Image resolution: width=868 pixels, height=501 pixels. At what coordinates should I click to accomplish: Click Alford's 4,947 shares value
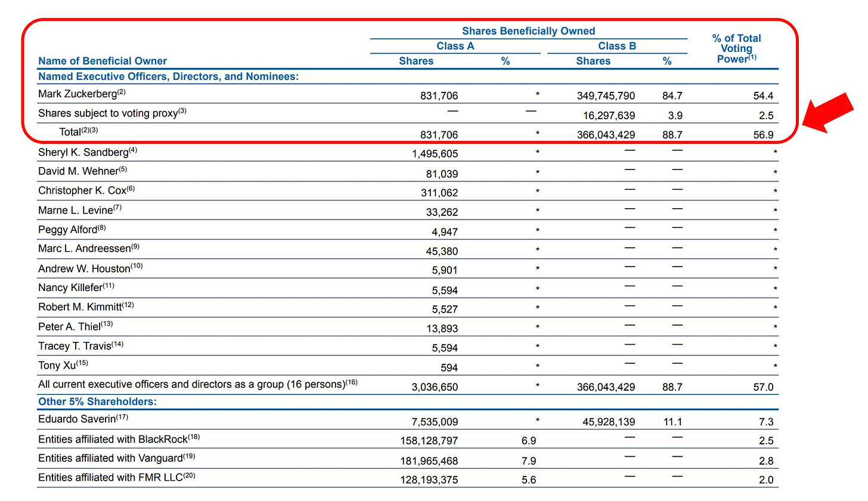[x=445, y=232]
